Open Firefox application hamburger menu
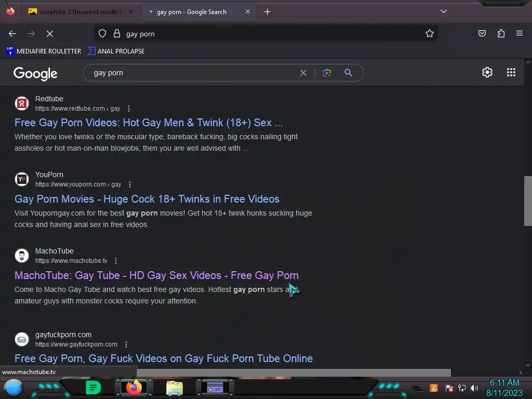This screenshot has width=532, height=399. (x=520, y=34)
